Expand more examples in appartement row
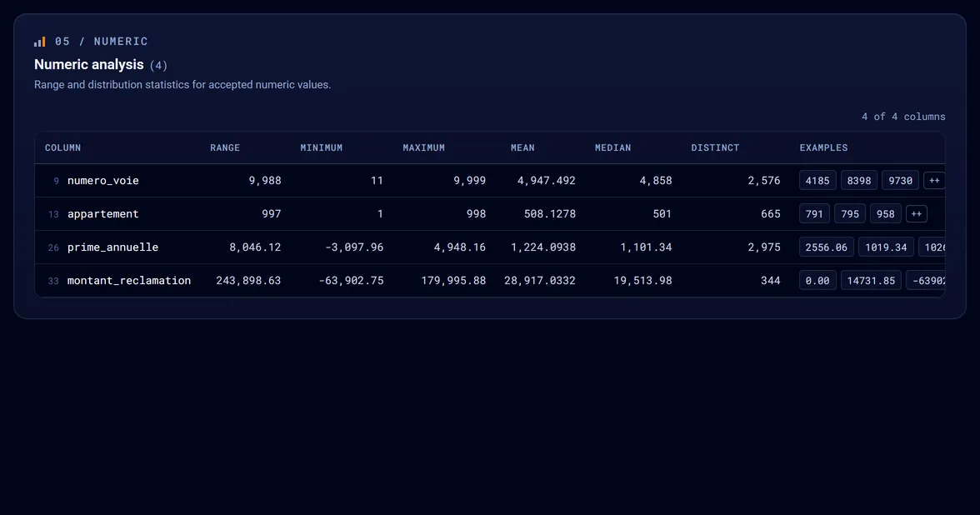Viewport: 980px width, 515px height. [916, 213]
